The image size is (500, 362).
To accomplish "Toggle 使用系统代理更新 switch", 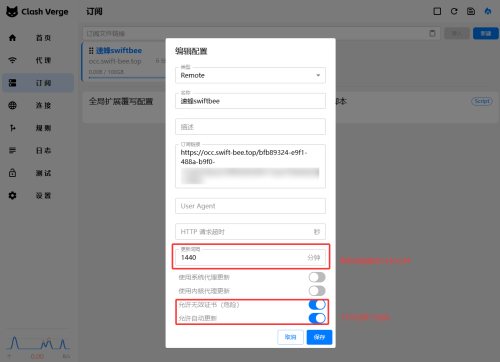I will point(317,277).
